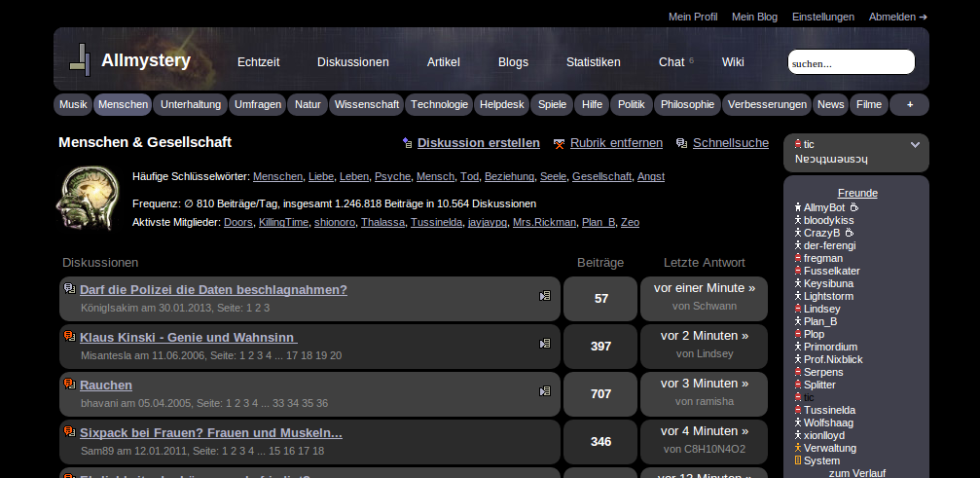Screen dimensions: 980x478
Task: Jump to latest reply vor 3 Minuten
Action: [705, 384]
